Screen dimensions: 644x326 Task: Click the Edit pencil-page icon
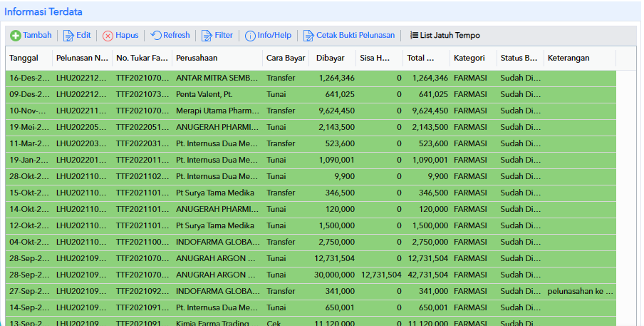[68, 36]
